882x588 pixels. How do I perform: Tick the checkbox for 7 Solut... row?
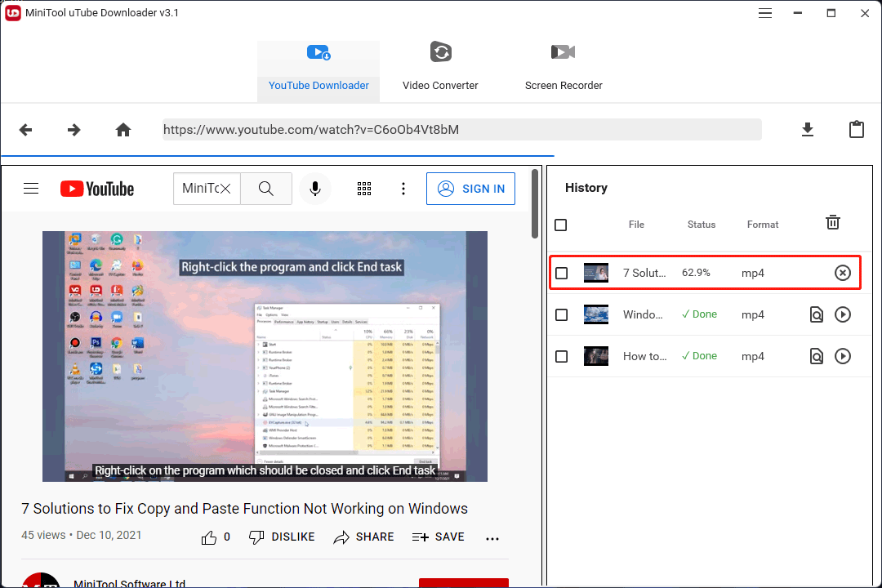561,274
